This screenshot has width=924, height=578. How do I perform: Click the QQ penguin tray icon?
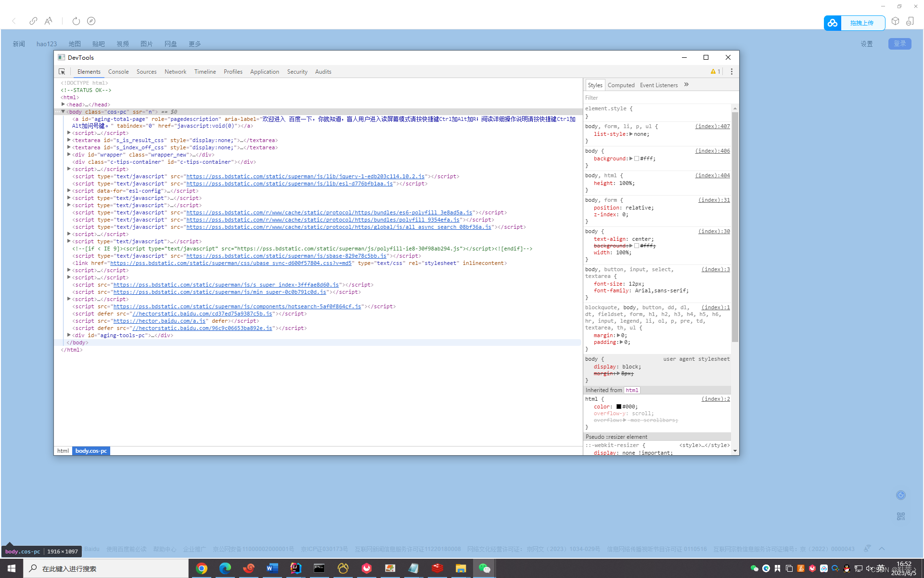[847, 569]
